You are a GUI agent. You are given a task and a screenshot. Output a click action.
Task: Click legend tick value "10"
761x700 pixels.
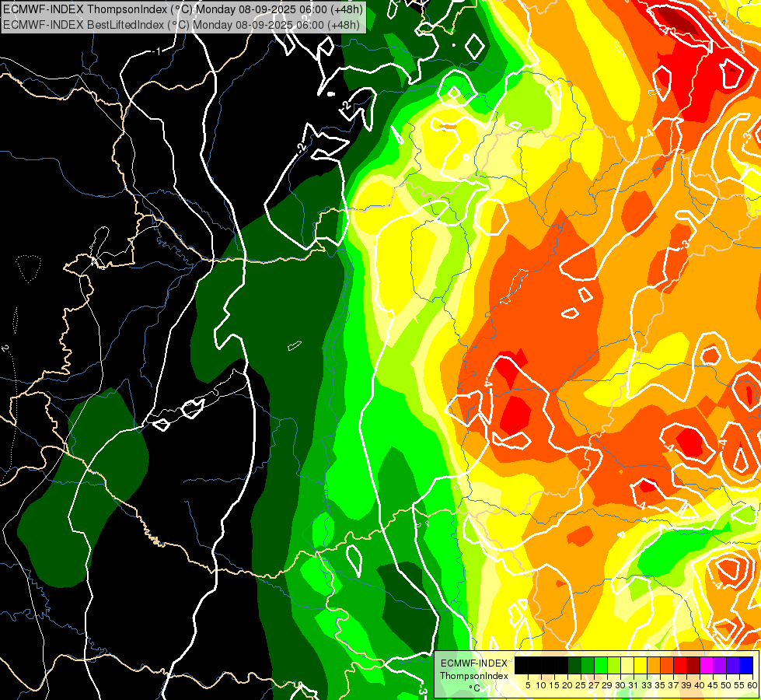click(x=541, y=685)
